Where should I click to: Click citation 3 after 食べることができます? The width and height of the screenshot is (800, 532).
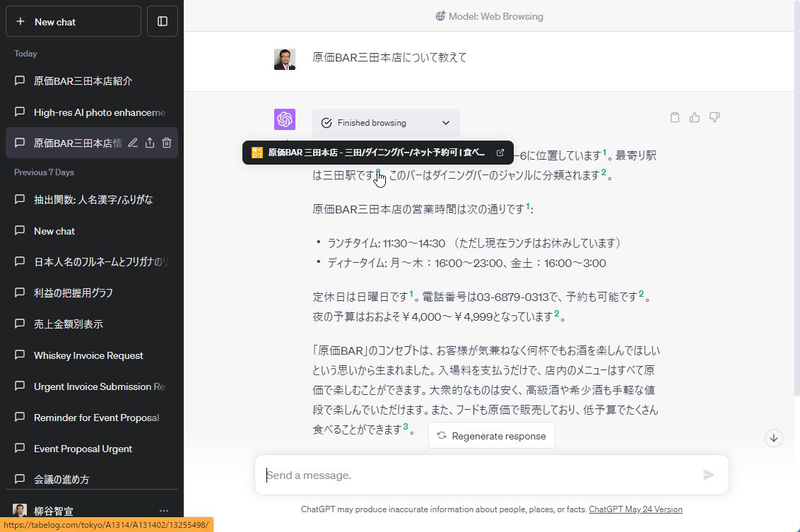click(x=406, y=426)
